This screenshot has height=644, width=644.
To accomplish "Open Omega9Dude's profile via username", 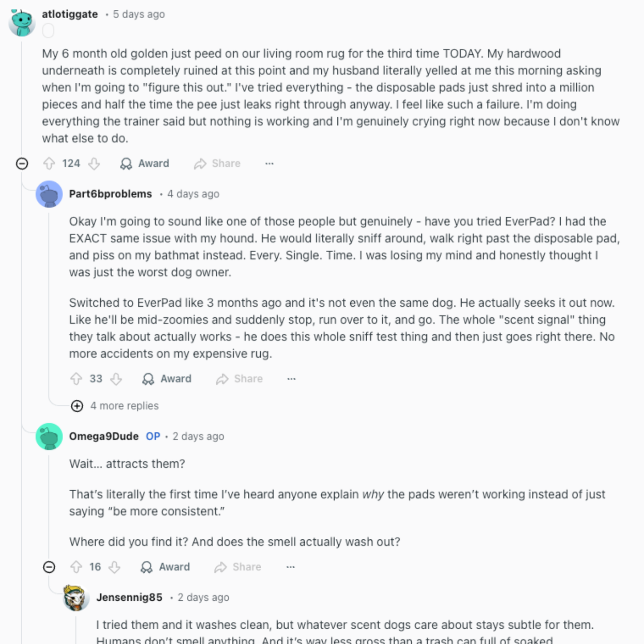I will point(103,436).
